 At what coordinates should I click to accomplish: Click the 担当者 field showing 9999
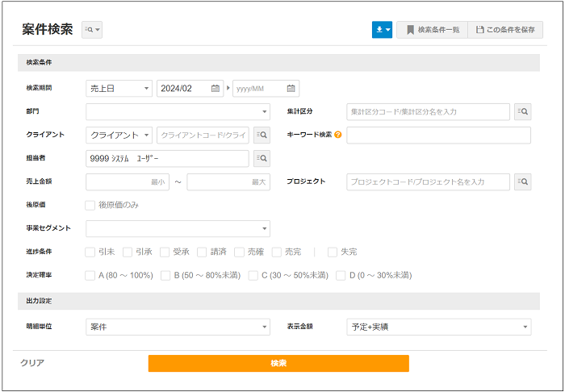pyautogui.click(x=167, y=158)
